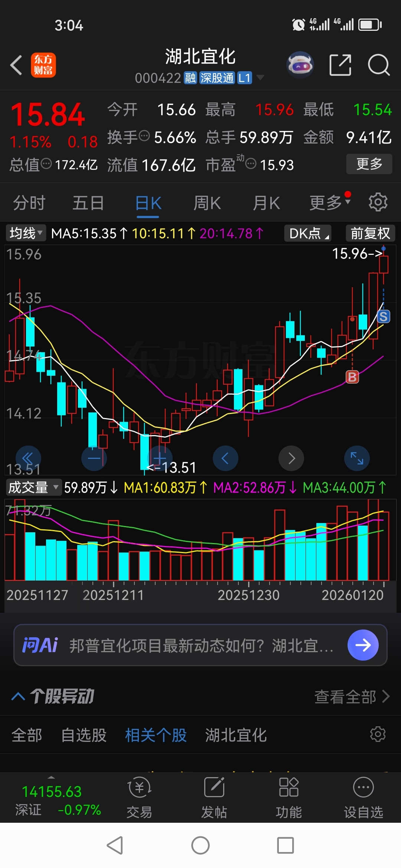This screenshot has height=868, width=401.
Task: Open 个股异动 settings gear icon
Action: click(x=378, y=734)
